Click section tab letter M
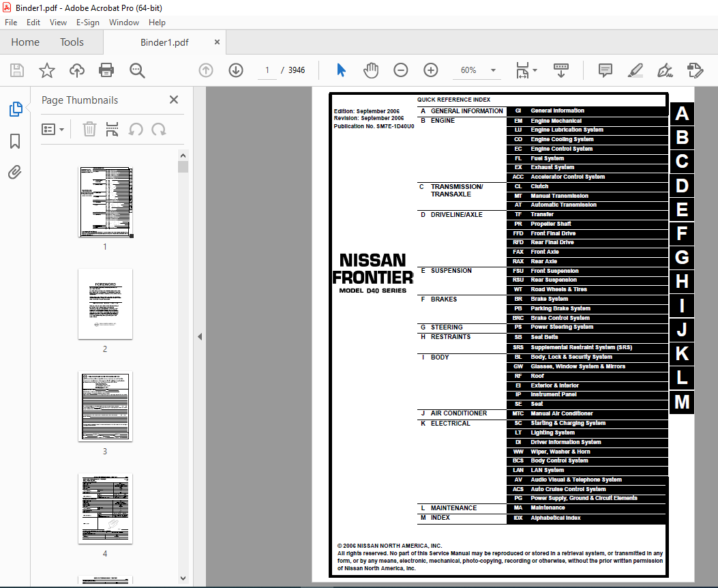This screenshot has height=588, width=718. [682, 402]
